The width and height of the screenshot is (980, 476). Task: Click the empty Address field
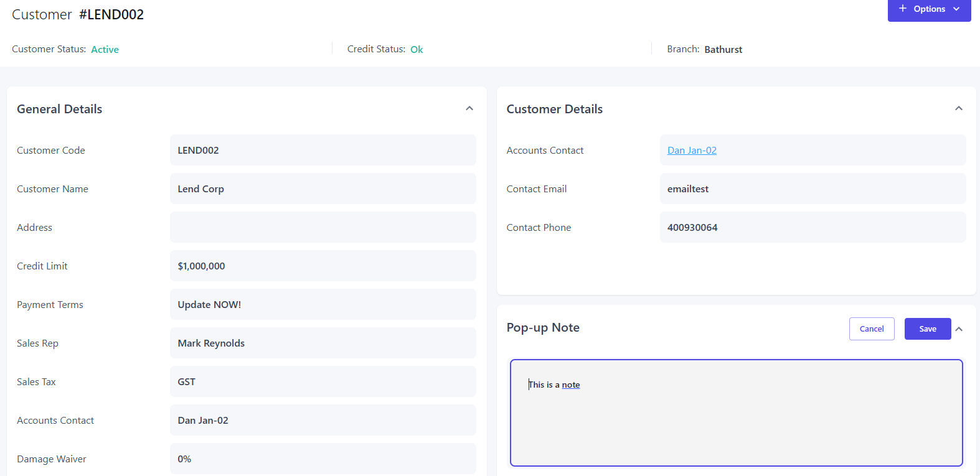(x=323, y=228)
